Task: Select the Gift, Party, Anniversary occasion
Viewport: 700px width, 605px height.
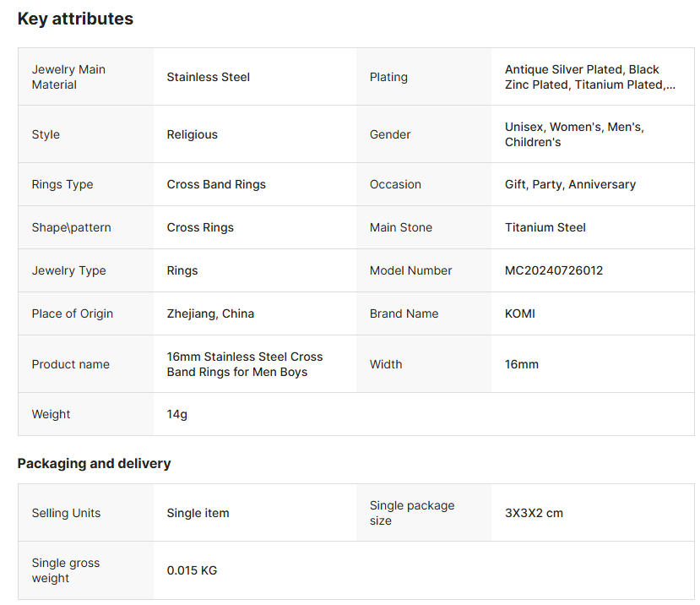Action: pyautogui.click(x=570, y=184)
